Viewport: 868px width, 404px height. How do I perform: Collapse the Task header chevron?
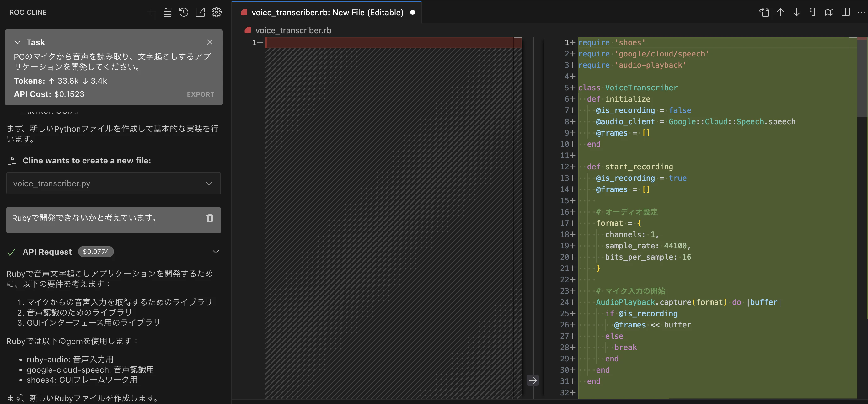point(18,42)
